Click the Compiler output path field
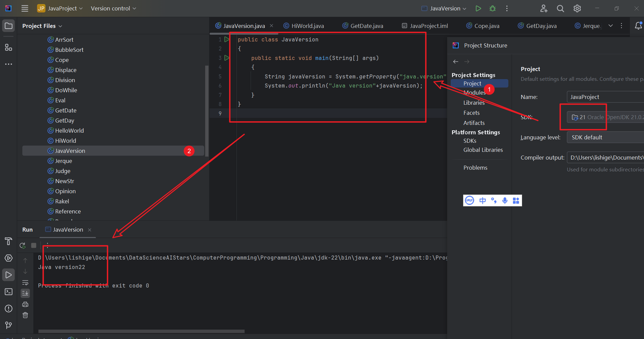Image resolution: width=644 pixels, height=339 pixels. click(x=605, y=157)
